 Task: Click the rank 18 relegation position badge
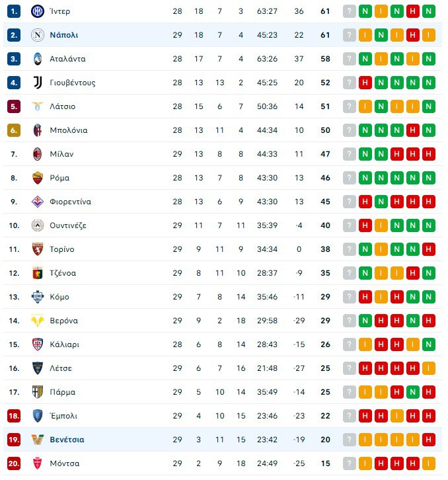pos(14,416)
